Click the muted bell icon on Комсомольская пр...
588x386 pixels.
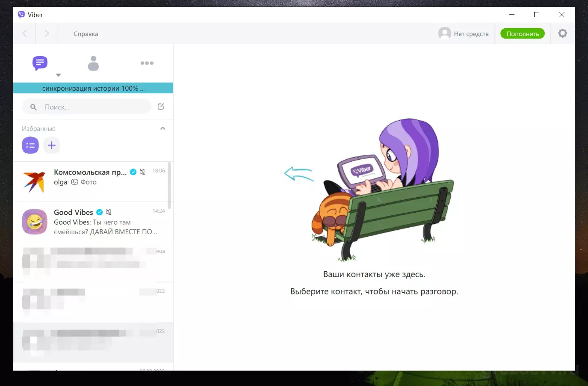(142, 172)
